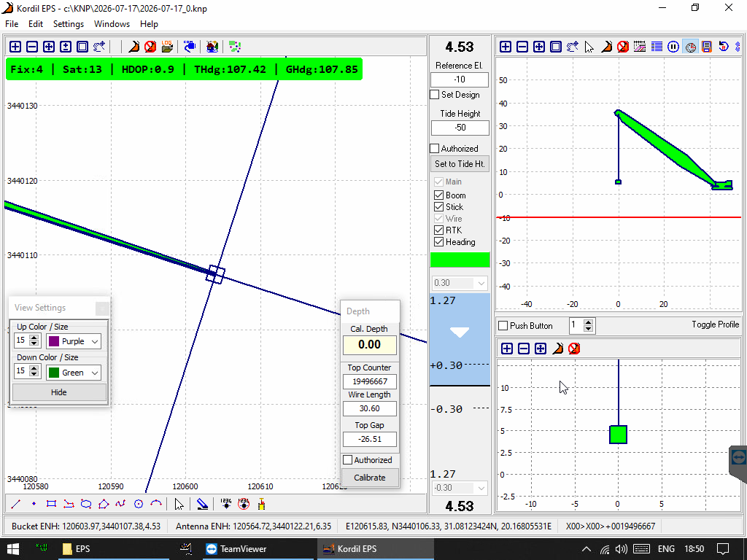The height and width of the screenshot is (560, 747).
Task: Click the Toggle Profile label
Action: pyautogui.click(x=715, y=324)
